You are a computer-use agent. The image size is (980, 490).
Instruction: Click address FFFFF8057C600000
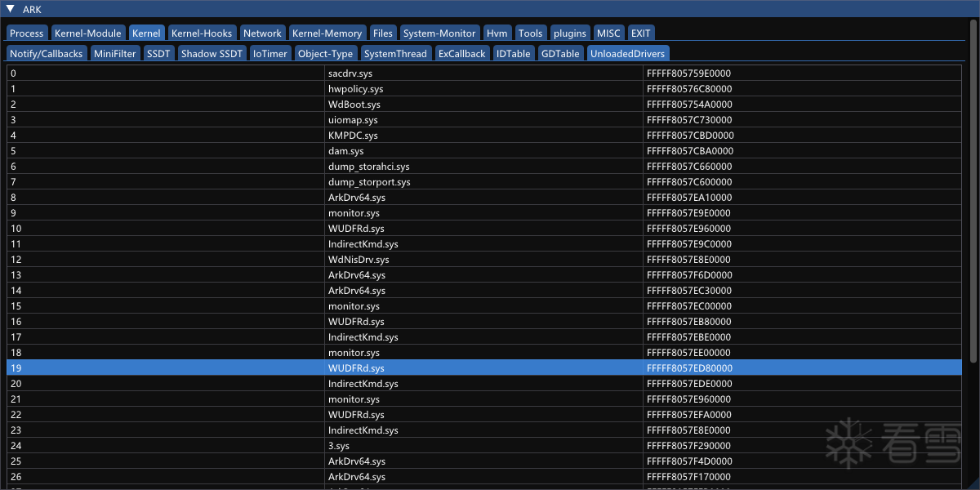pyautogui.click(x=689, y=182)
